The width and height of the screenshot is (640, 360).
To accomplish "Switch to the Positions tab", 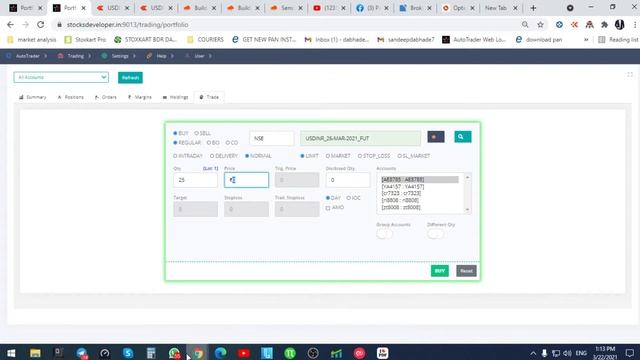I will click(71, 97).
